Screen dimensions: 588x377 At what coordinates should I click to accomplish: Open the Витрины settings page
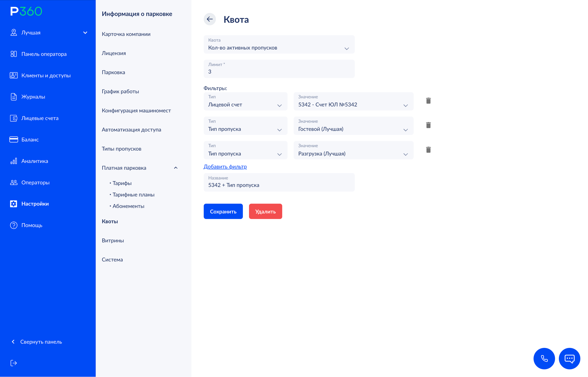113,240
